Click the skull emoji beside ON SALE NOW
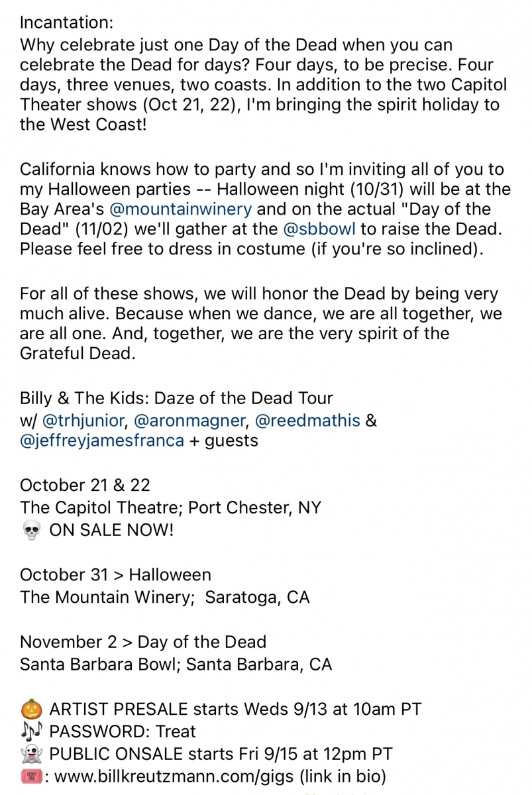The image size is (532, 795). pyautogui.click(x=31, y=531)
